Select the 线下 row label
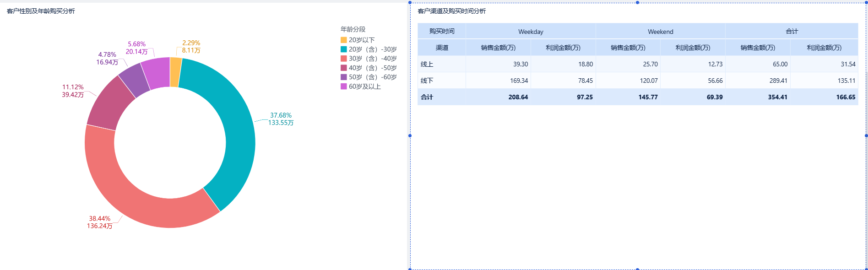868x270 pixels. click(427, 81)
